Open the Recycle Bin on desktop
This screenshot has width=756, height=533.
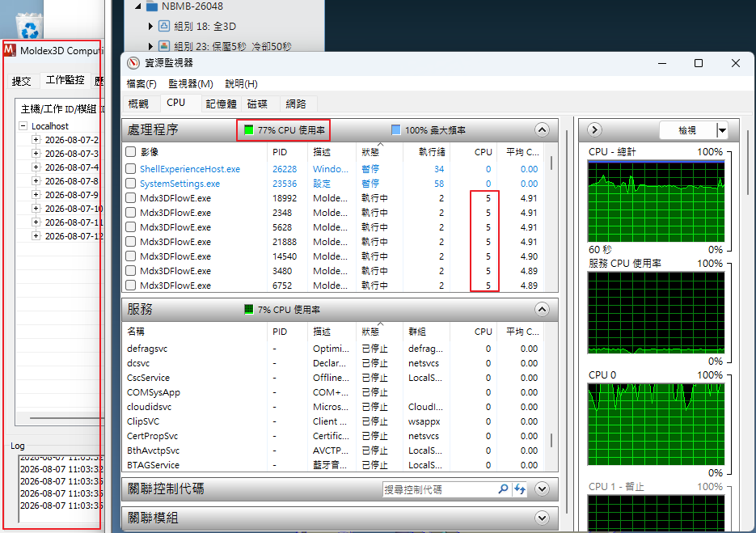[29, 25]
